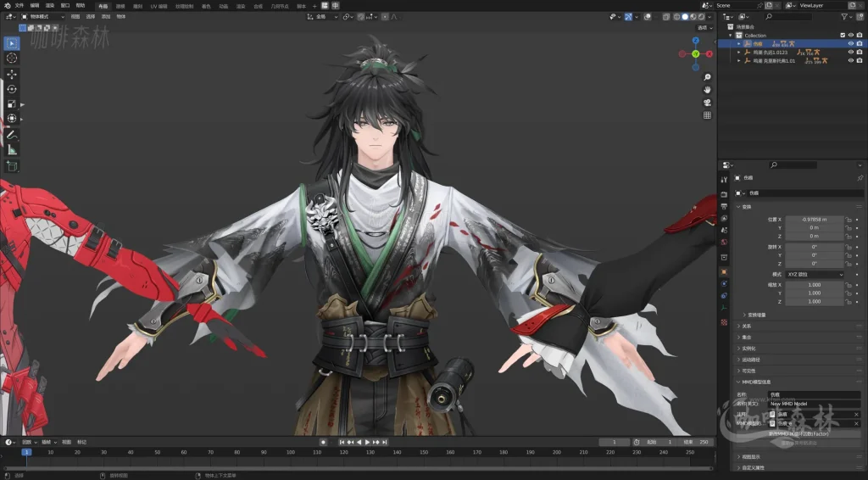Open the outliner filter dropdown
This screenshot has width=868, height=480.
pyautogui.click(x=846, y=17)
